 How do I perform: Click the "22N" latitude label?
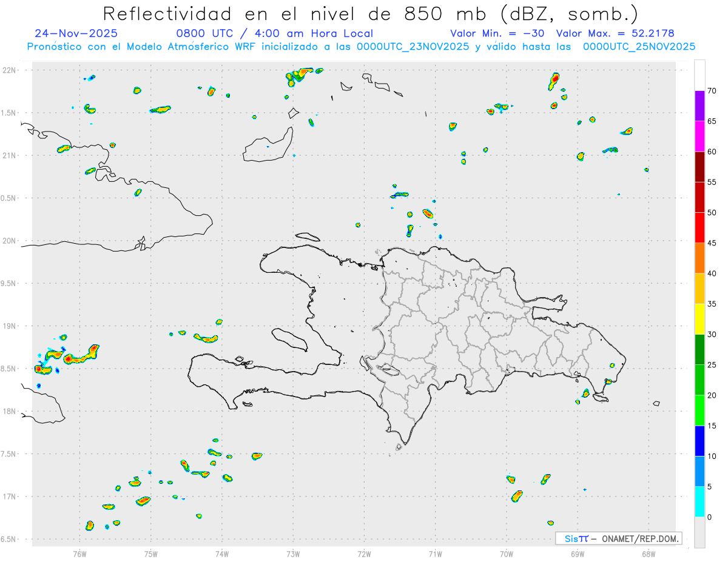tap(10, 70)
